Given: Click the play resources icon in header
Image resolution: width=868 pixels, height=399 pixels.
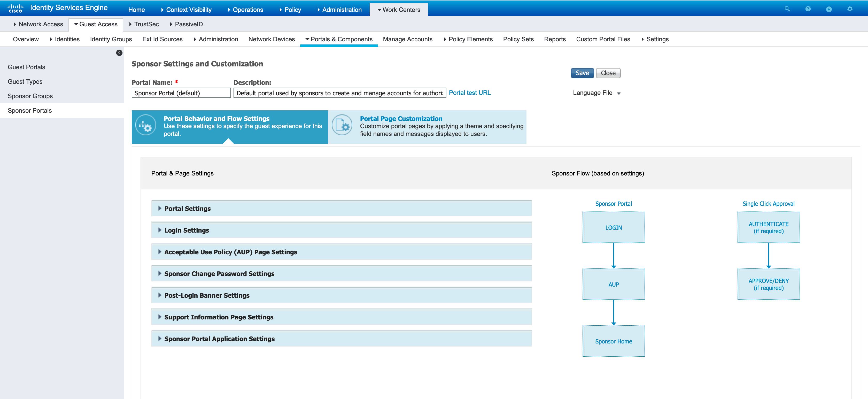Looking at the screenshot, I should tap(829, 9).
